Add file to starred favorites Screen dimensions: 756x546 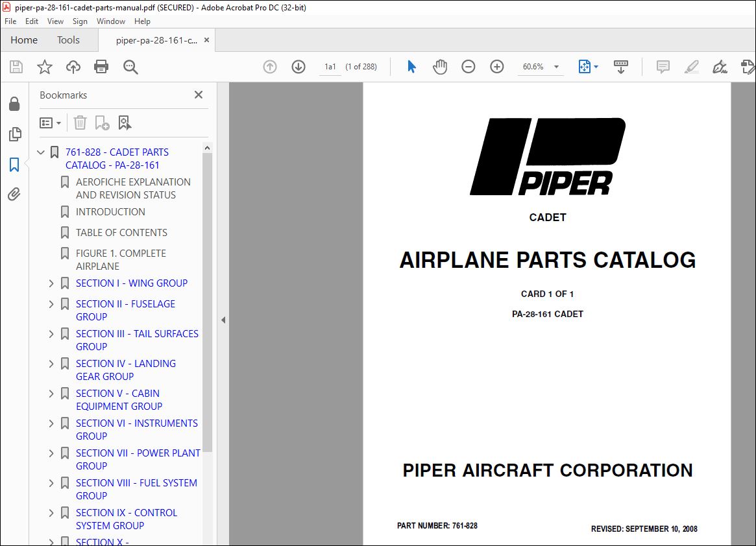tap(44, 67)
